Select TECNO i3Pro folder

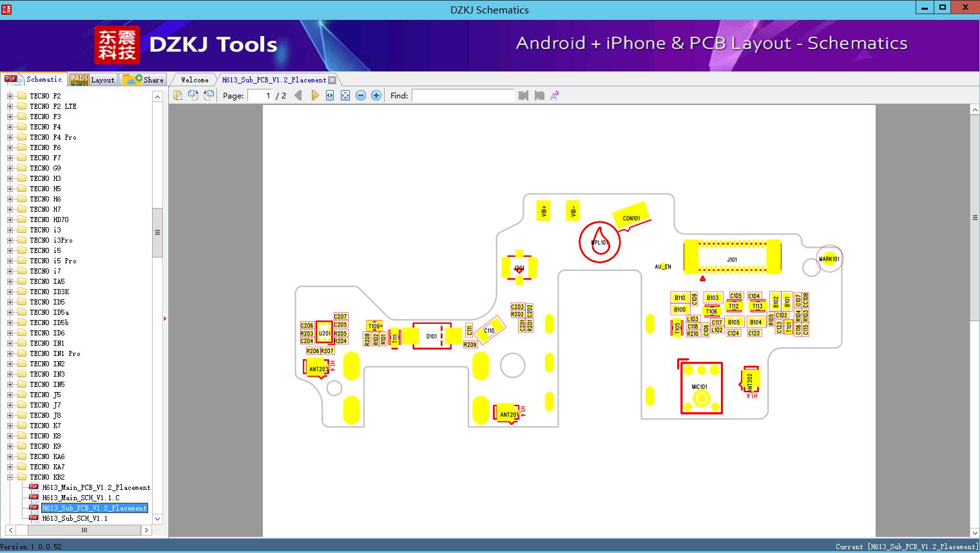(x=51, y=240)
